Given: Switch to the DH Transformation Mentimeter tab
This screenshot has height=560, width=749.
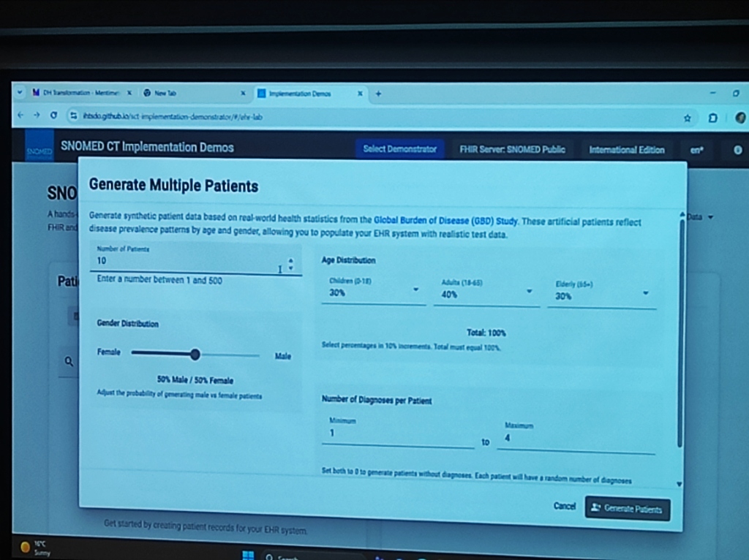Looking at the screenshot, I should point(80,94).
